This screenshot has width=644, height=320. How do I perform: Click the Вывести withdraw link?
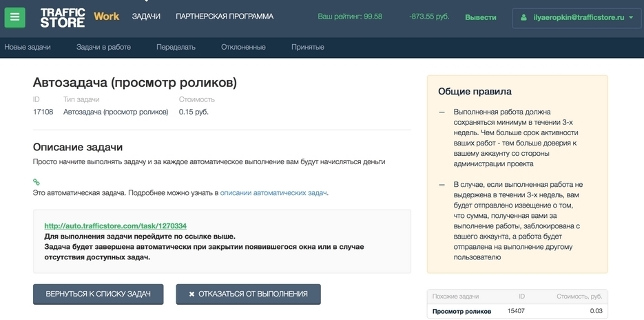click(x=480, y=17)
